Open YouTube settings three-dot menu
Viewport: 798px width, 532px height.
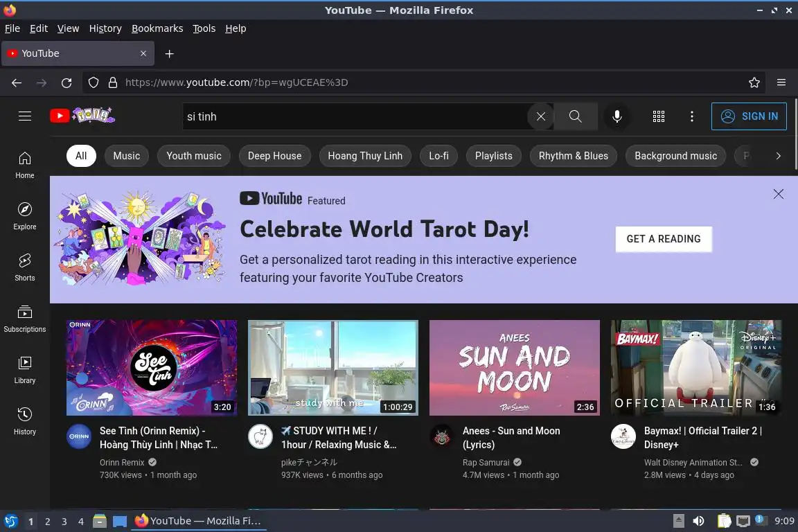pyautogui.click(x=691, y=116)
